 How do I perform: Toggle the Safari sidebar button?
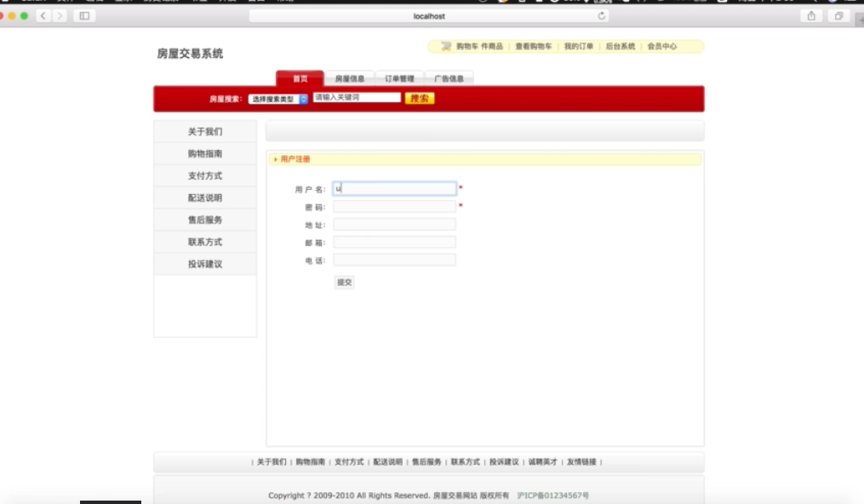pos(84,16)
